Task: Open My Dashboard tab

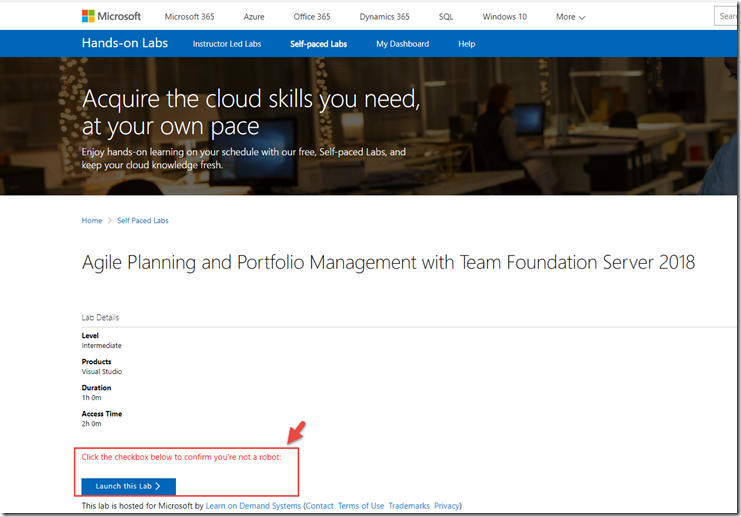Action: pos(403,44)
